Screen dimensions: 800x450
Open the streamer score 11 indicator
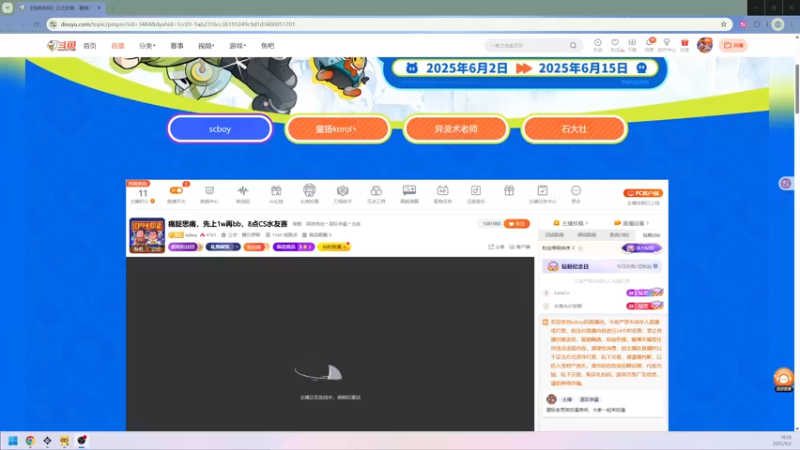coord(143,195)
